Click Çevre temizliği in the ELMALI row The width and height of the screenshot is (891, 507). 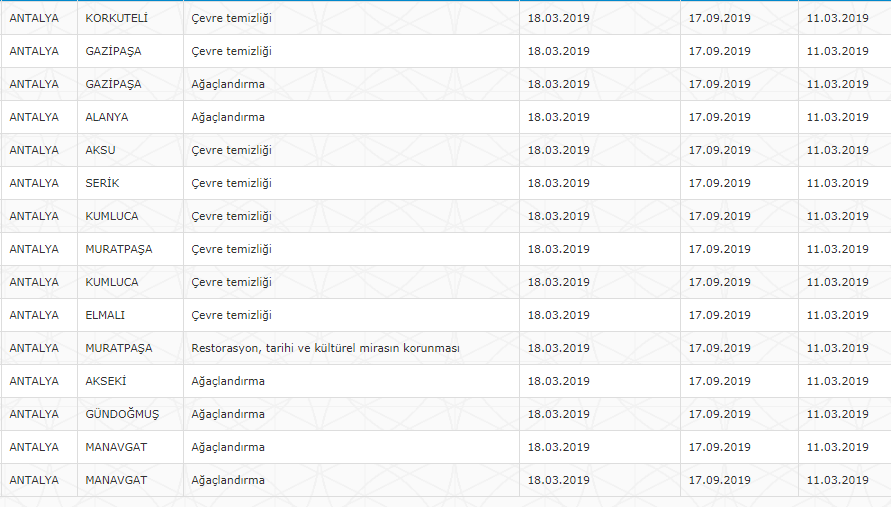click(231, 315)
